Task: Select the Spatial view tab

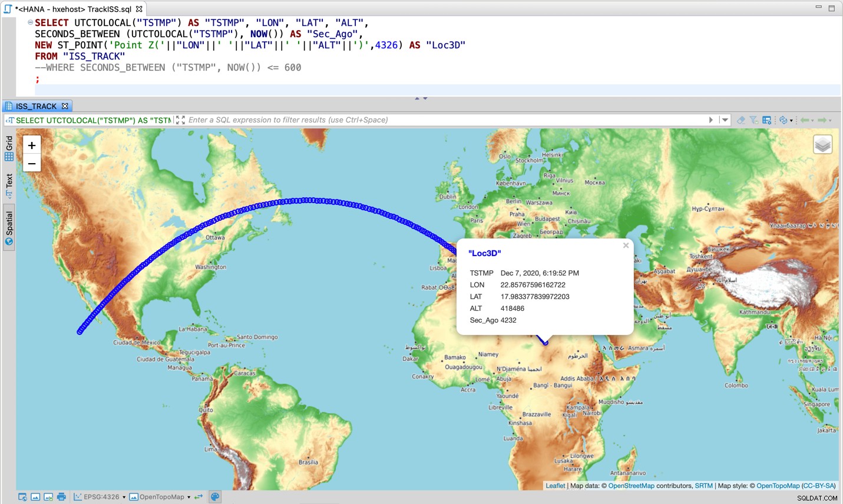Action: point(9,228)
